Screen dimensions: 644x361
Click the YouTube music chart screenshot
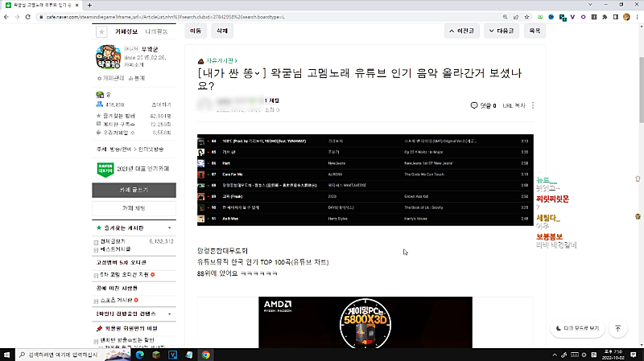click(365, 180)
